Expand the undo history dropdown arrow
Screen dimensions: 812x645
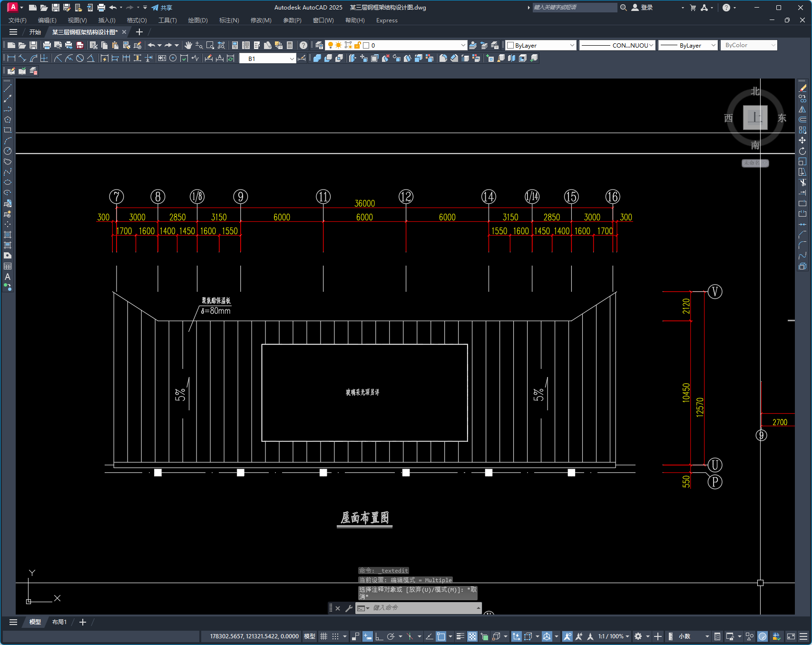point(159,45)
